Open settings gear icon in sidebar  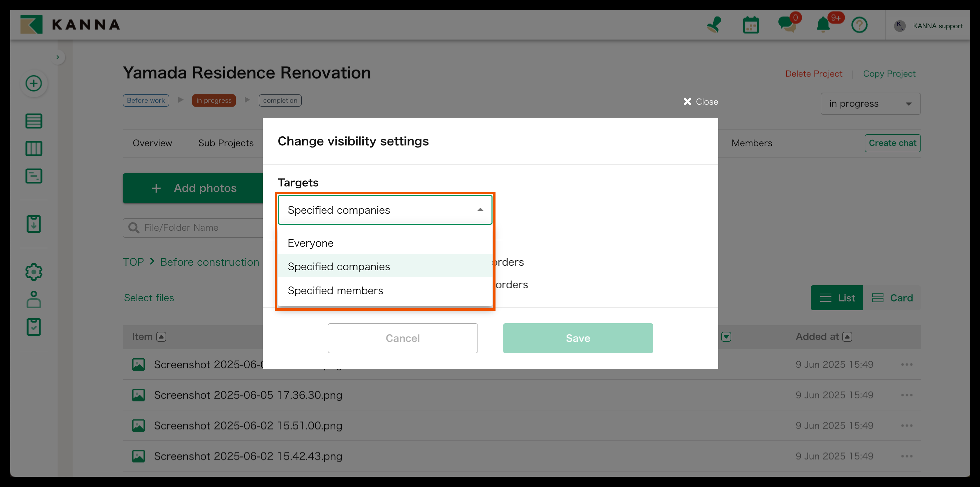(34, 272)
